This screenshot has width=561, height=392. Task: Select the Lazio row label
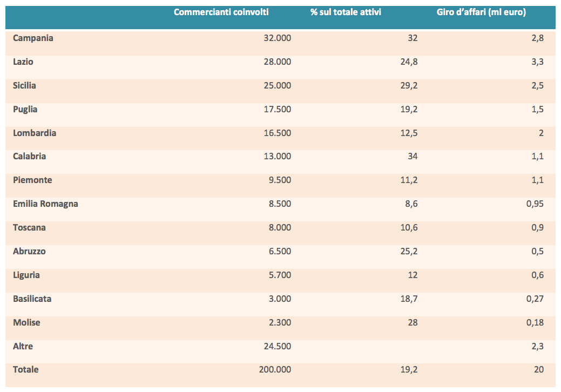pyautogui.click(x=23, y=62)
